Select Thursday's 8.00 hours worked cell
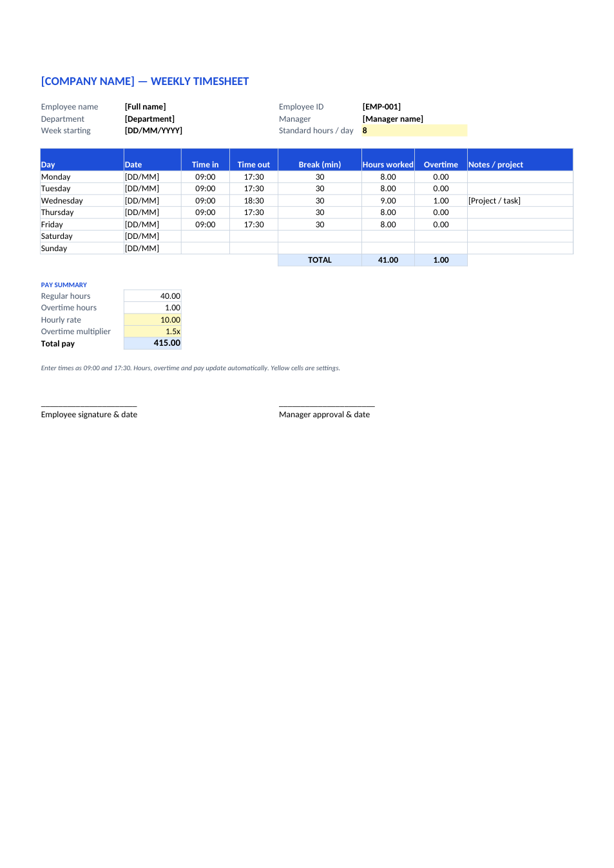The height and width of the screenshot is (868, 614). coord(388,212)
